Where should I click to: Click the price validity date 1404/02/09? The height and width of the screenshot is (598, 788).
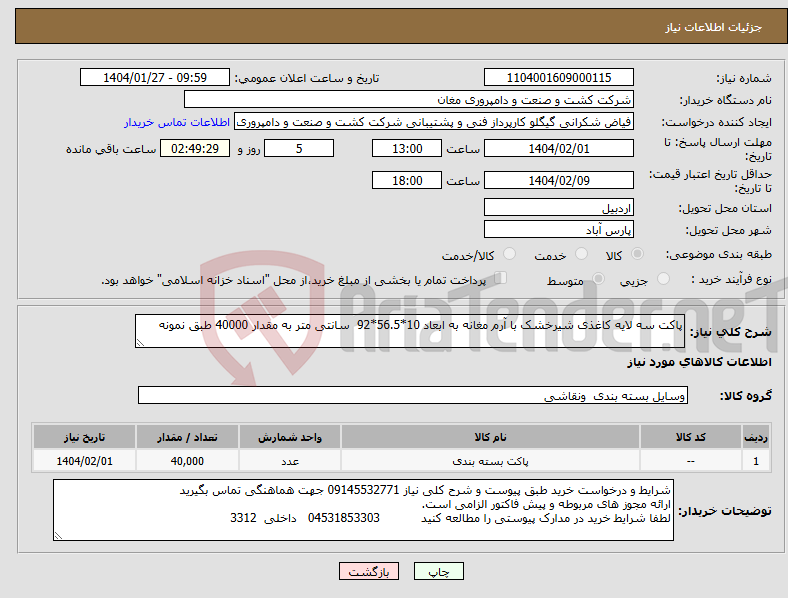pyautogui.click(x=558, y=180)
